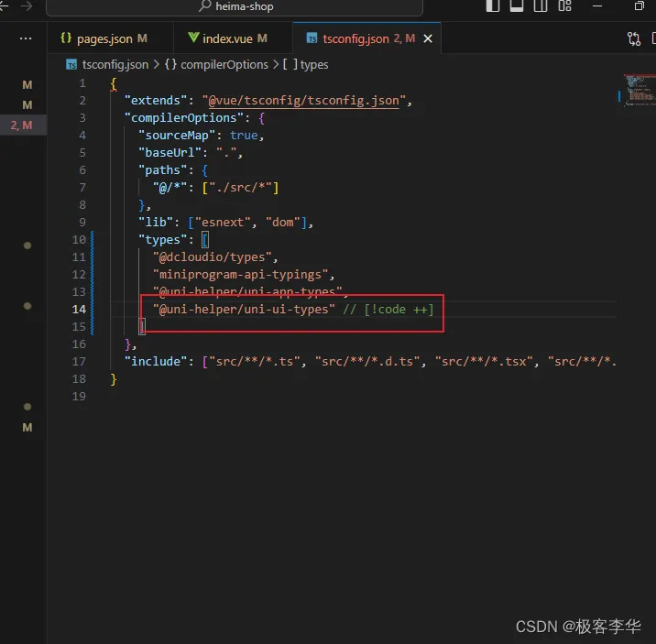
Task: Click the "baseUrl" key on line 5
Action: (x=169, y=153)
